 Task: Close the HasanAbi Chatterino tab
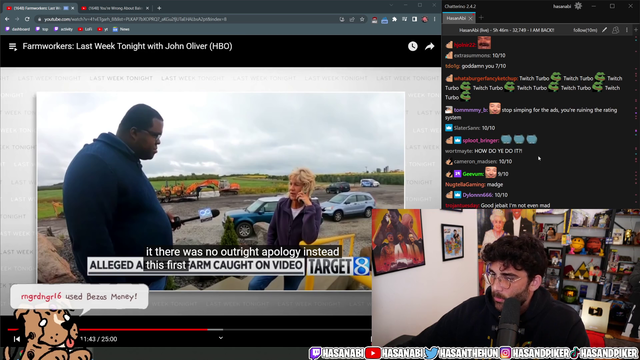(x=470, y=18)
